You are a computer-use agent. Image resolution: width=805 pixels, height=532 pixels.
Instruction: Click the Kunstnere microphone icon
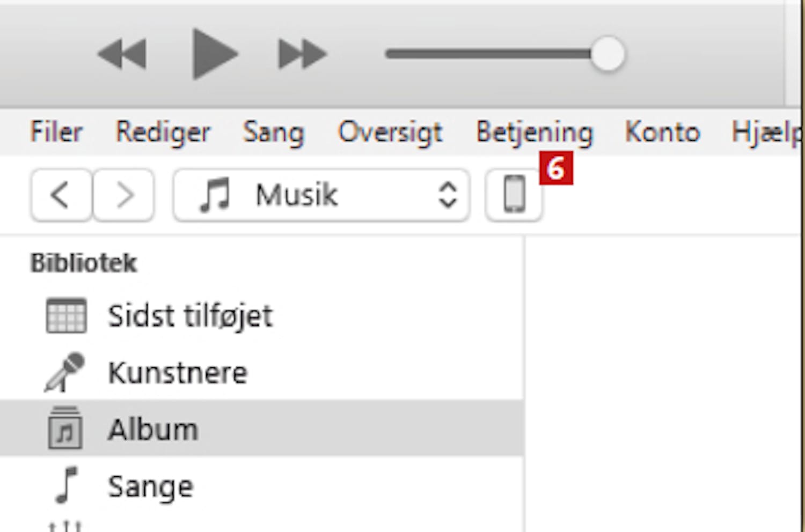tap(65, 372)
